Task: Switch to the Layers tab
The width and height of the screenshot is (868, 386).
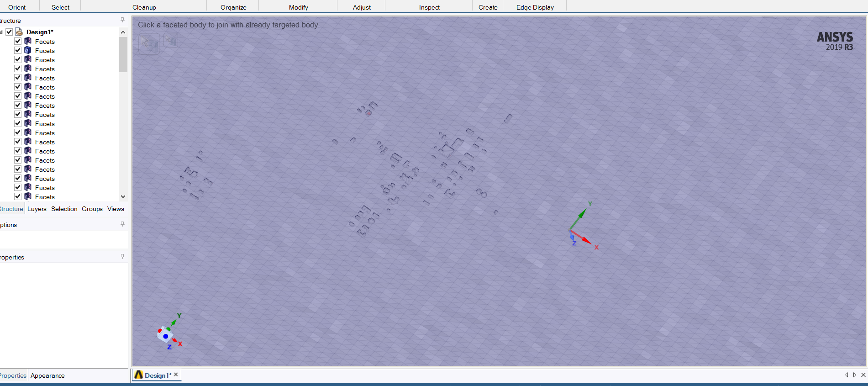Action: tap(37, 209)
